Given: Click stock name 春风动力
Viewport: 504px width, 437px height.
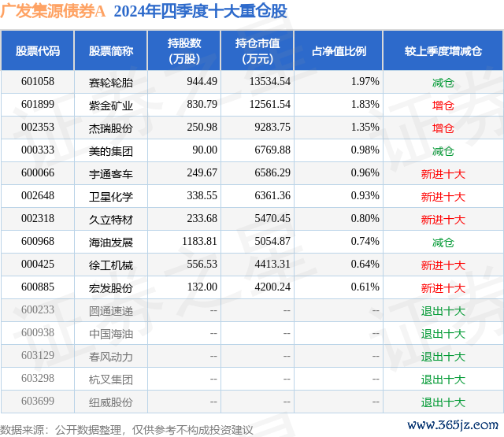Looking at the screenshot, I should [x=111, y=357].
